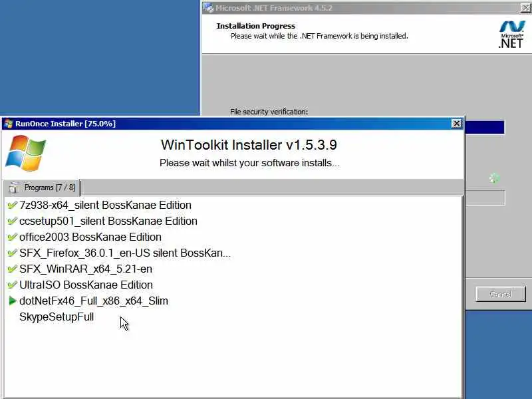Click the Installation Progress heading
The width and height of the screenshot is (532, 399).
(x=256, y=26)
